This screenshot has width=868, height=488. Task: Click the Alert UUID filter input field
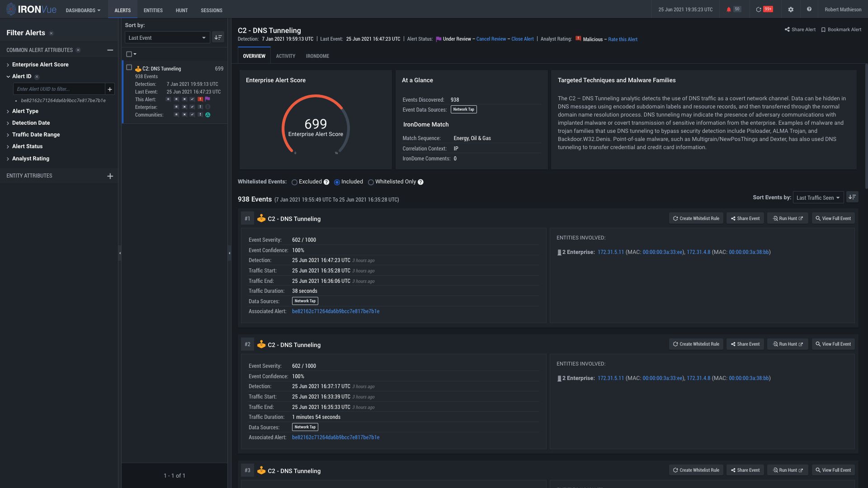point(59,89)
